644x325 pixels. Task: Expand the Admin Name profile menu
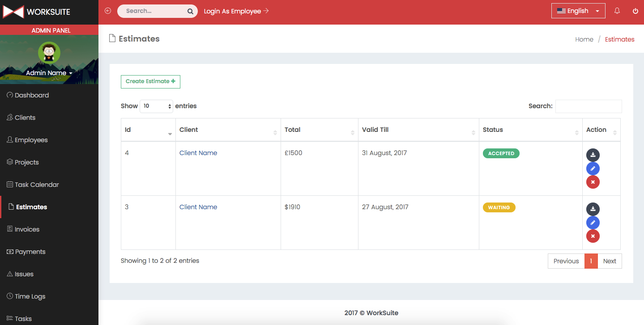49,73
